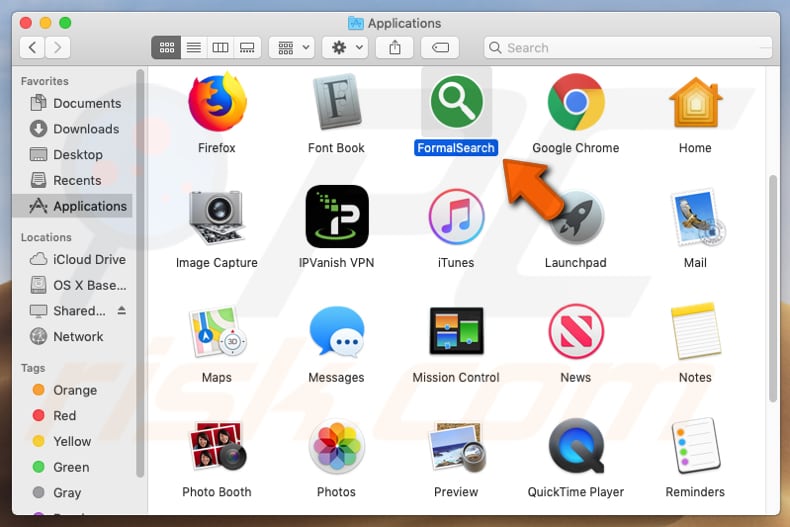The height and width of the screenshot is (527, 790).
Task: Select the Font Book app icon
Action: click(x=337, y=102)
